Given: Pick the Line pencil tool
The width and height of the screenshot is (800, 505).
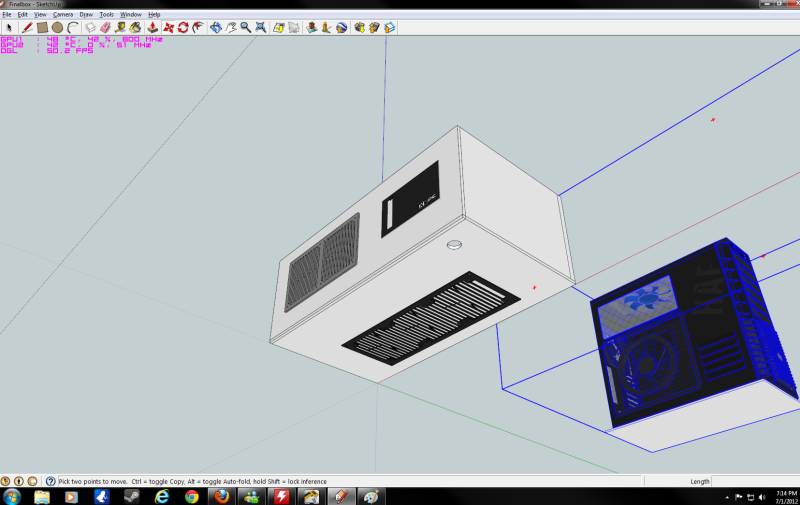Looking at the screenshot, I should (x=27, y=27).
